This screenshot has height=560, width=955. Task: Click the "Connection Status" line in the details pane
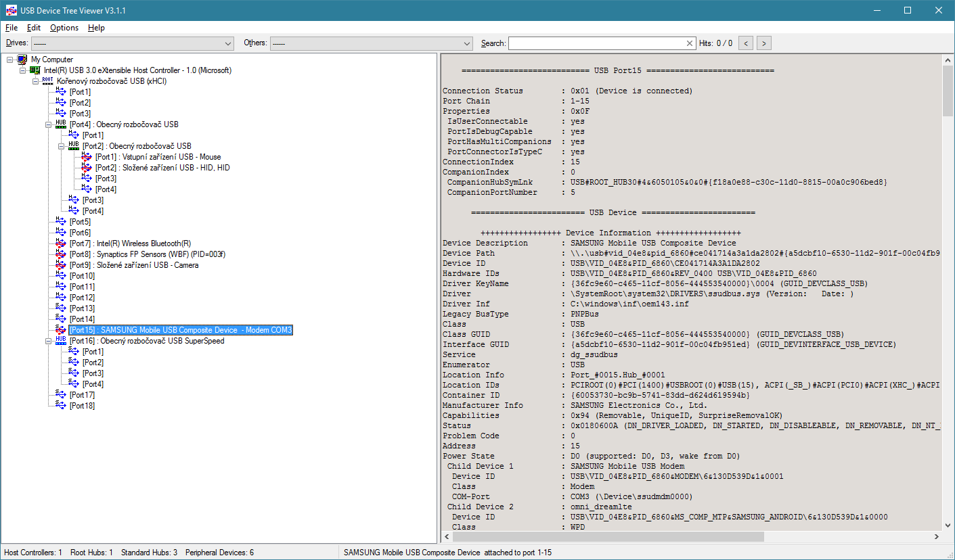pyautogui.click(x=567, y=91)
